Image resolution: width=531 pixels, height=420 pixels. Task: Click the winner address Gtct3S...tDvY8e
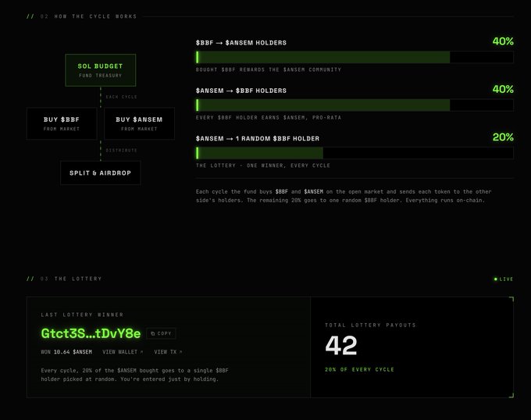point(91,333)
